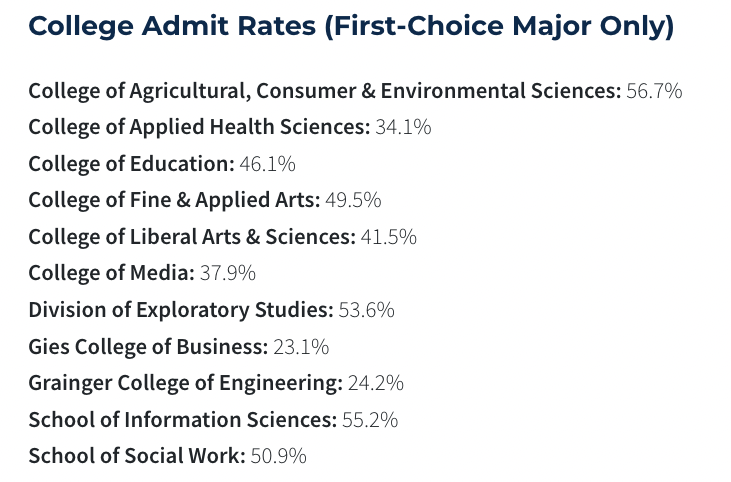Select the 49.5% admit rate value
Viewport: 731px width, 482px height.
354,200
